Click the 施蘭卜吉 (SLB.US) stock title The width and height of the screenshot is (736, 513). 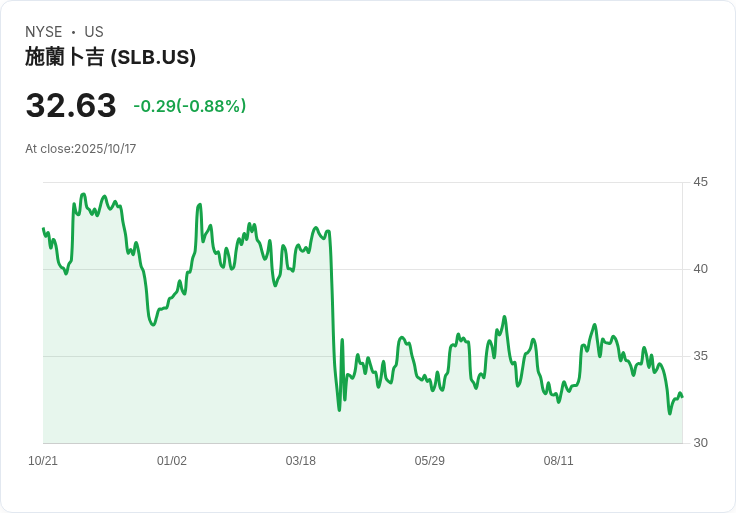[x=110, y=58]
